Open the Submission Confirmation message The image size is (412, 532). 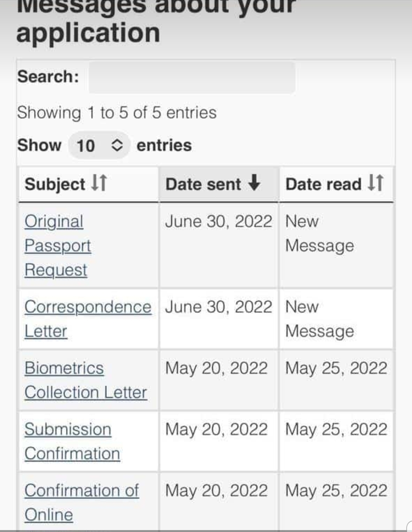pyautogui.click(x=72, y=441)
